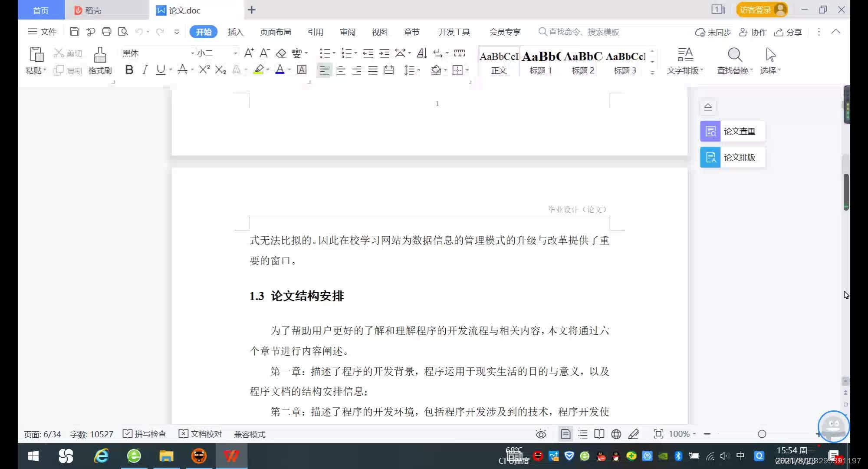The image size is (868, 469).
Task: Collapse the ribbon with chevron
Action: point(836,32)
